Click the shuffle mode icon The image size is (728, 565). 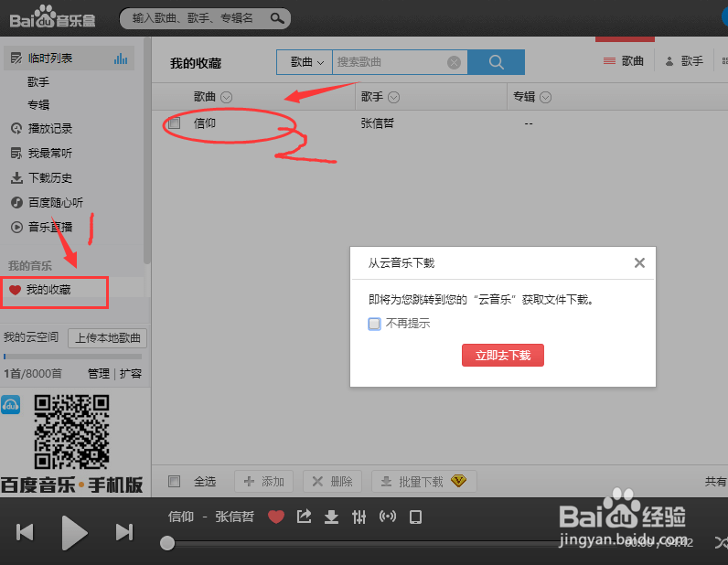tap(721, 542)
